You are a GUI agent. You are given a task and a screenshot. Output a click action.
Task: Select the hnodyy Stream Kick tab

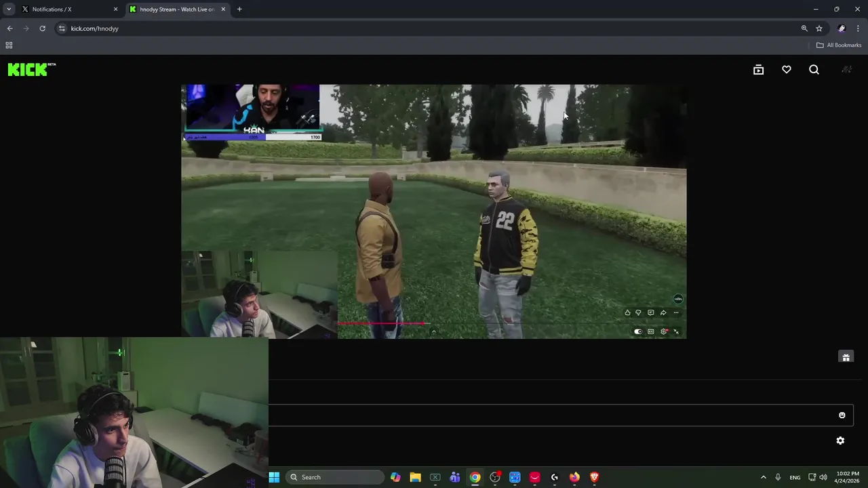click(176, 9)
